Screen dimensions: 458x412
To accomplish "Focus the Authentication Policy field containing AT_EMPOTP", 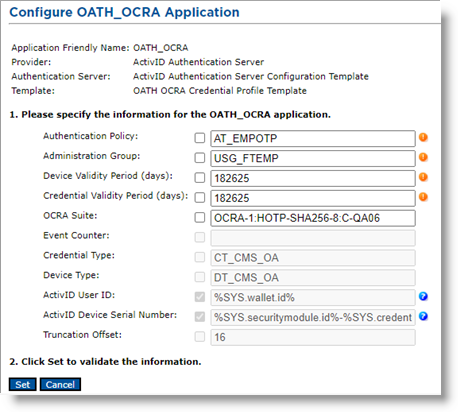I will tap(313, 138).
